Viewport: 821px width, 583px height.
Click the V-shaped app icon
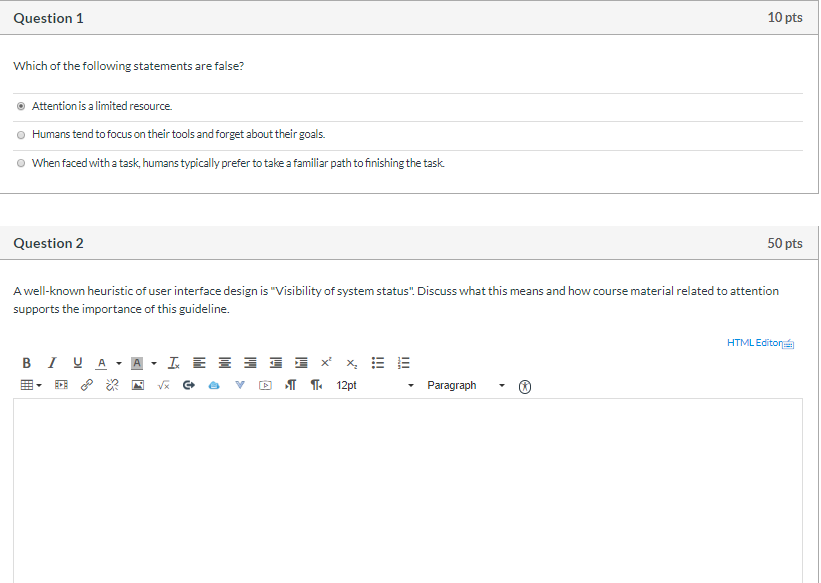click(240, 385)
